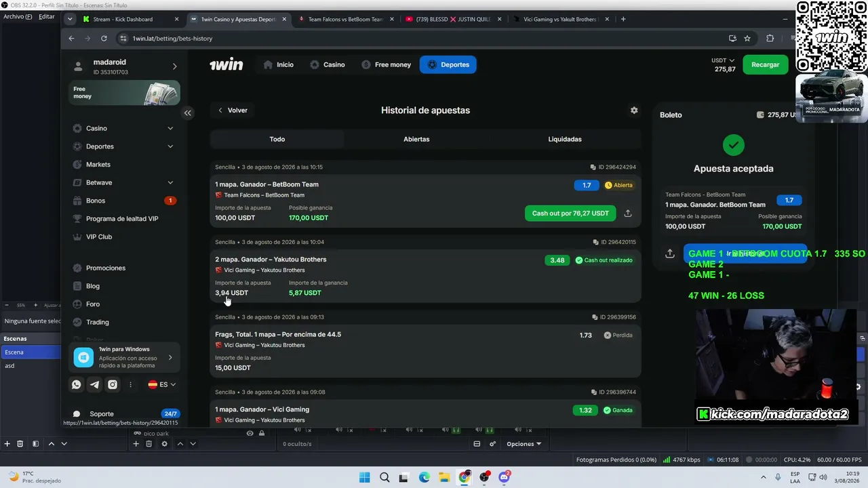The width and height of the screenshot is (868, 488).
Task: Open OBS source properties gear
Action: (x=164, y=444)
